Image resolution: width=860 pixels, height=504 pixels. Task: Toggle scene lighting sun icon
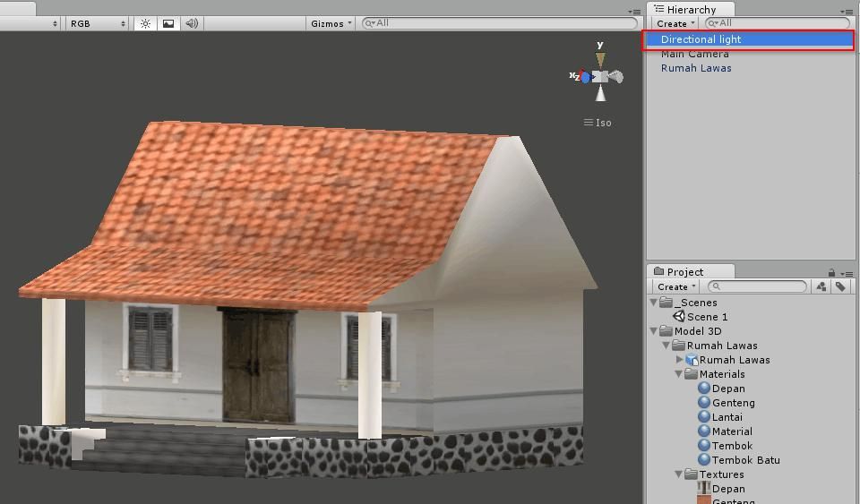[x=146, y=23]
